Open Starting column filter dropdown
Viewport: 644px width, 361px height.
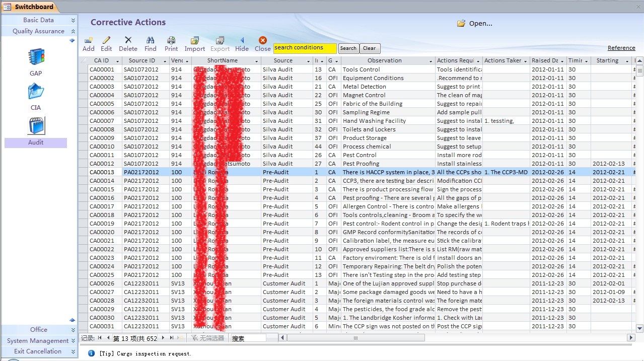[627, 61]
